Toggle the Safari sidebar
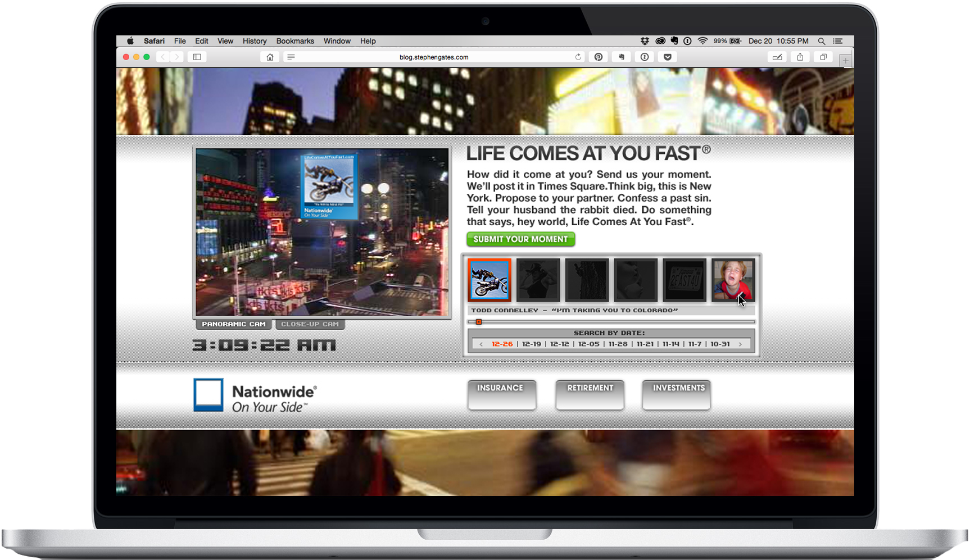The width and height of the screenshot is (970, 560). [197, 57]
